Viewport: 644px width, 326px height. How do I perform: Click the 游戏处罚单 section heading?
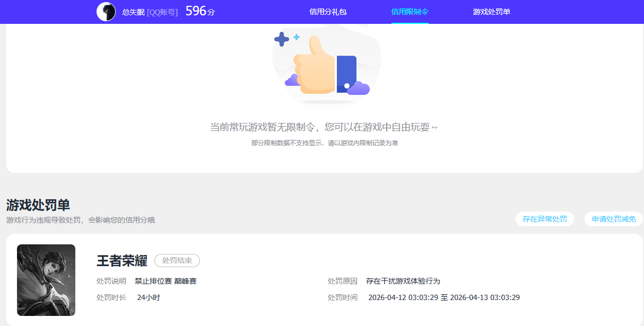[38, 205]
